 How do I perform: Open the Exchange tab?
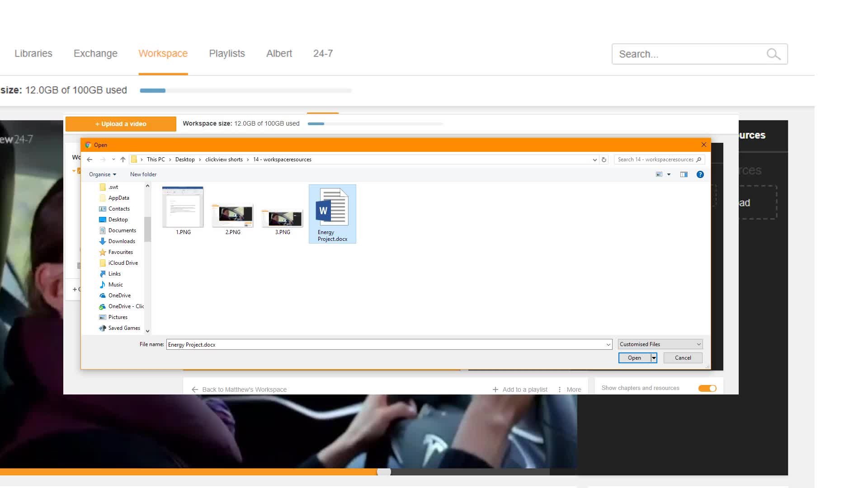[95, 53]
